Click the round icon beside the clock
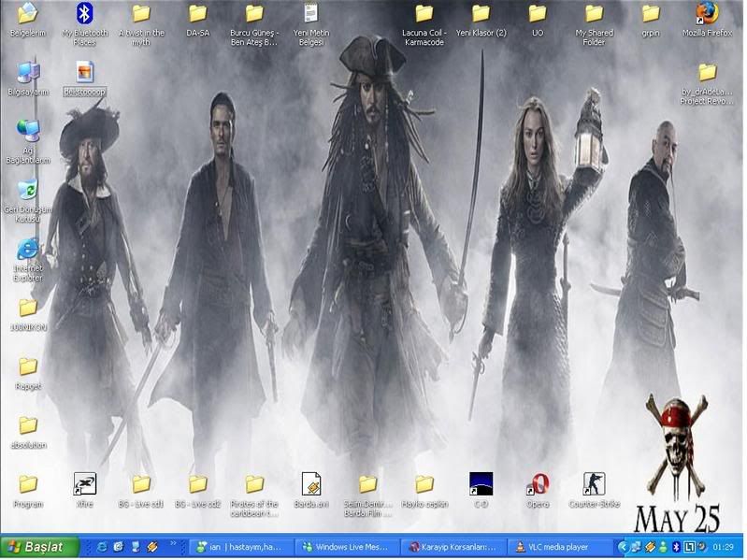 pyautogui.click(x=701, y=547)
